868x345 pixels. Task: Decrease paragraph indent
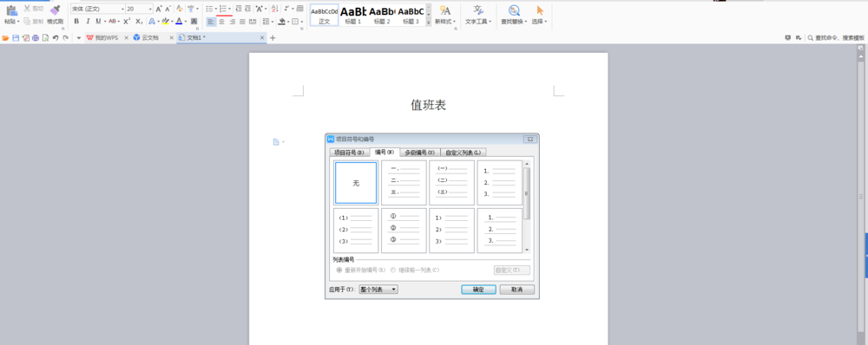pyautogui.click(x=238, y=9)
